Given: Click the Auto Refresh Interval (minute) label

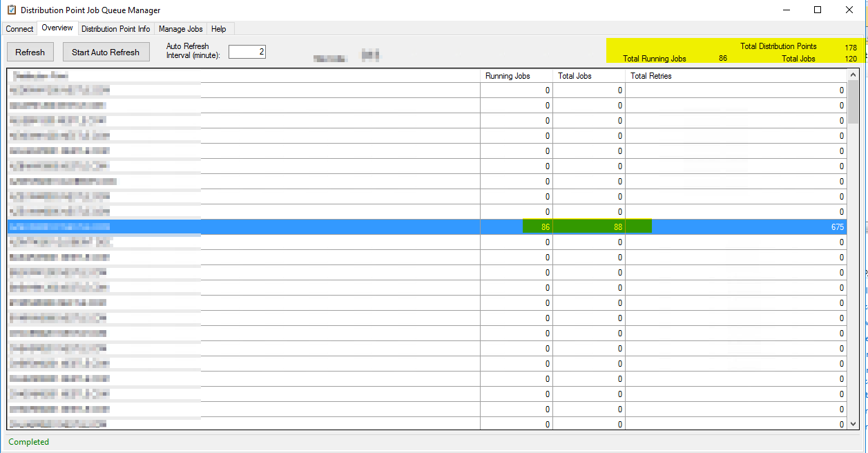Looking at the screenshot, I should tap(193, 51).
